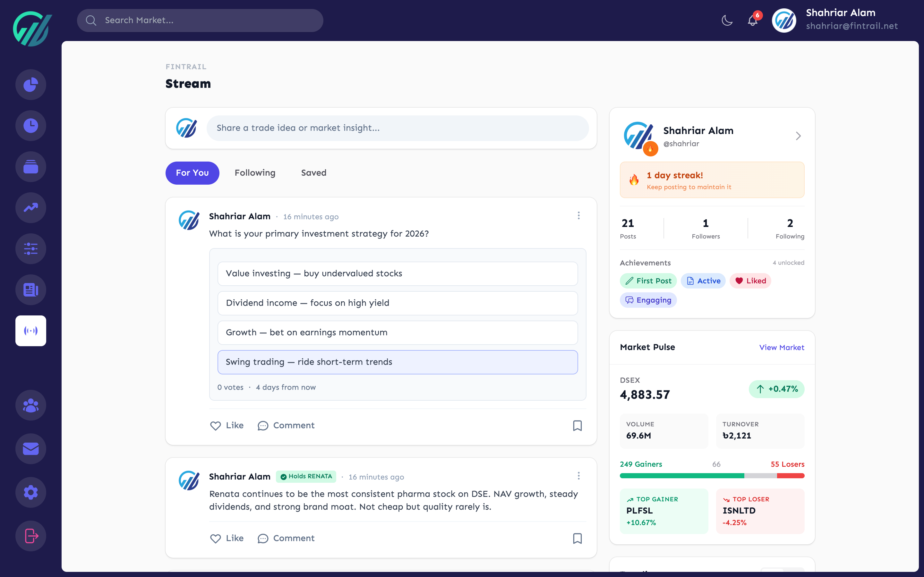924x577 pixels.
Task: Select the clock history icon in sidebar
Action: [x=30, y=125]
